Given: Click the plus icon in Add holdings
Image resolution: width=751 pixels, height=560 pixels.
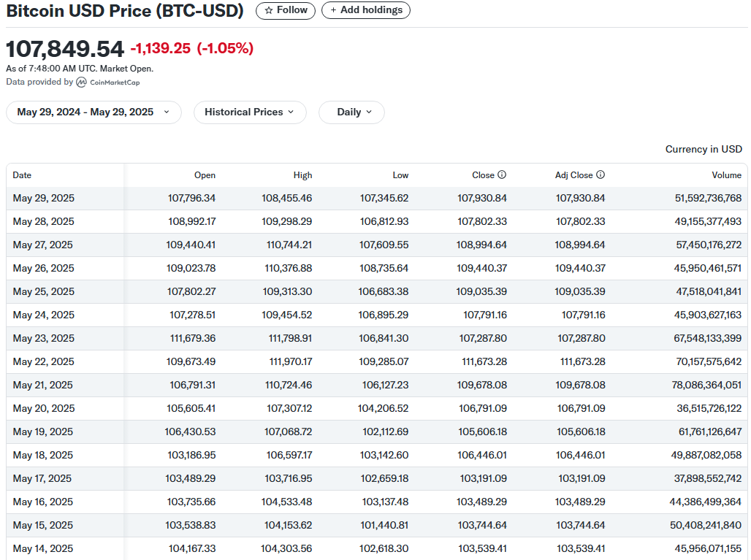Looking at the screenshot, I should click(x=335, y=10).
